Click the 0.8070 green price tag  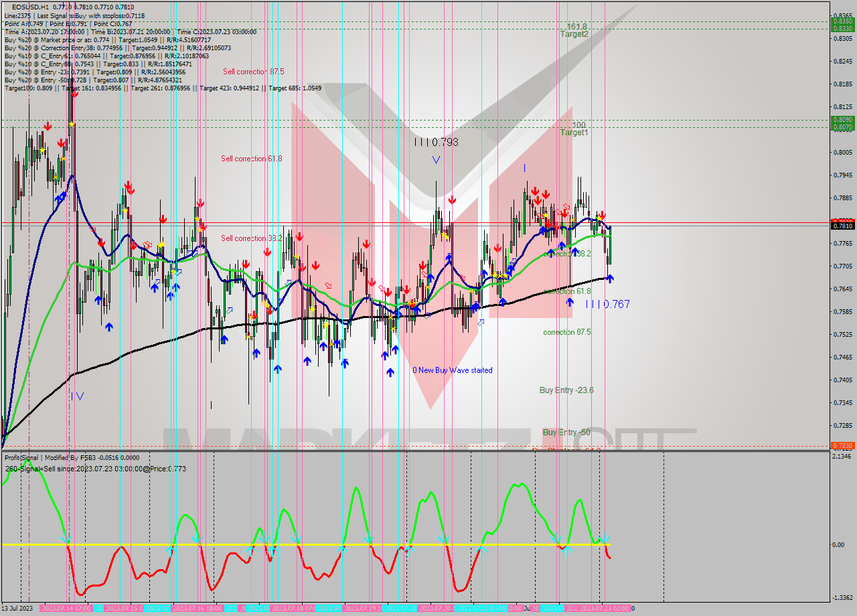[842, 127]
